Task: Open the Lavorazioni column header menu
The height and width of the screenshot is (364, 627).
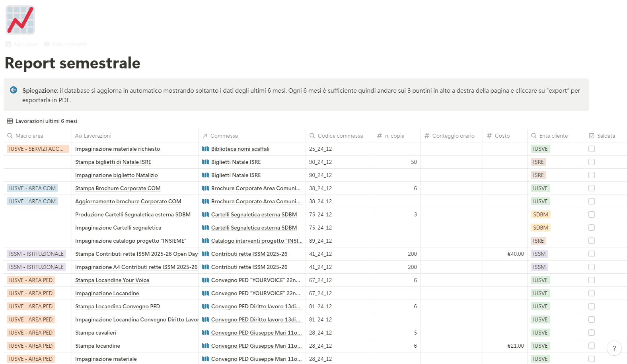Action: tap(135, 136)
